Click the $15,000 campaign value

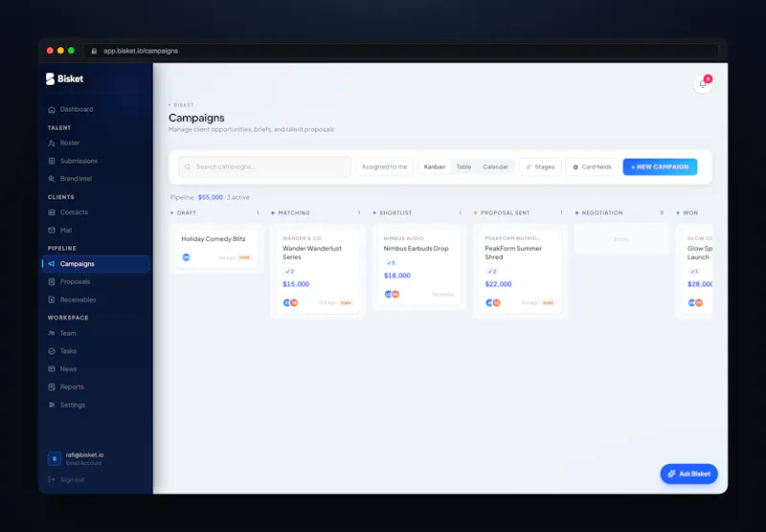296,284
